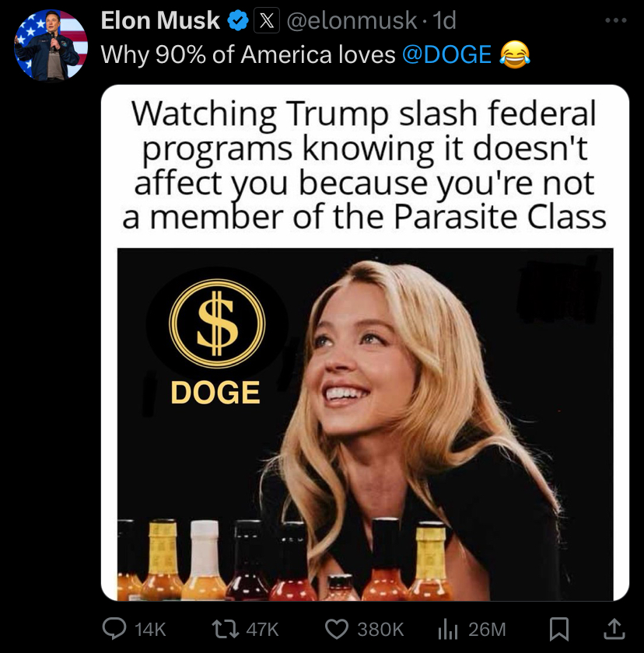
Task: Open Elon Musk's profile avatar
Action: (x=51, y=45)
